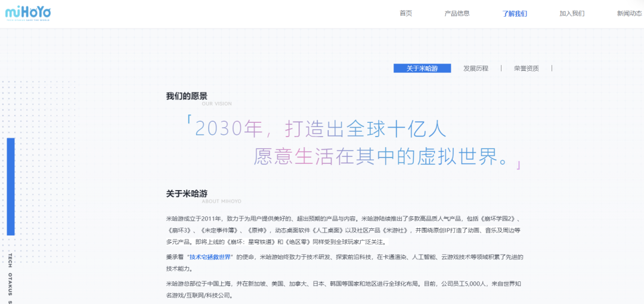Click the 技术宅拯救世界 highlighted text
Screen dimensions: 644x304
(x=210, y=257)
